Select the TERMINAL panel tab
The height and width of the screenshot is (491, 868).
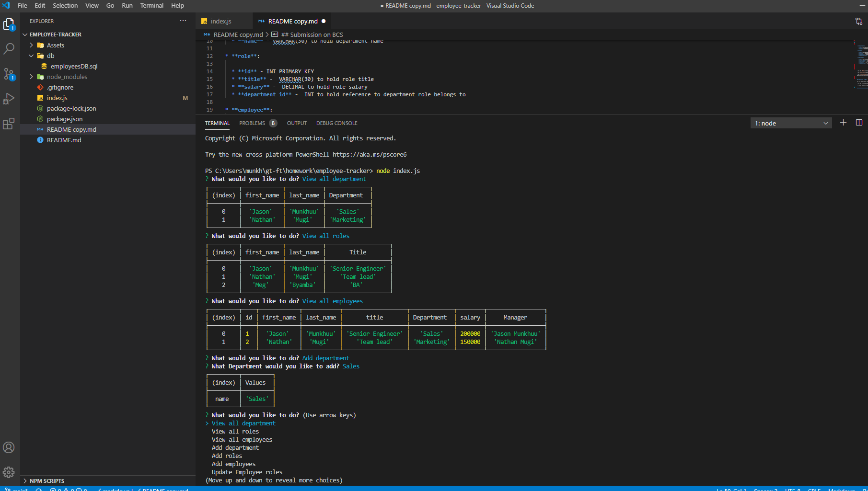click(217, 123)
